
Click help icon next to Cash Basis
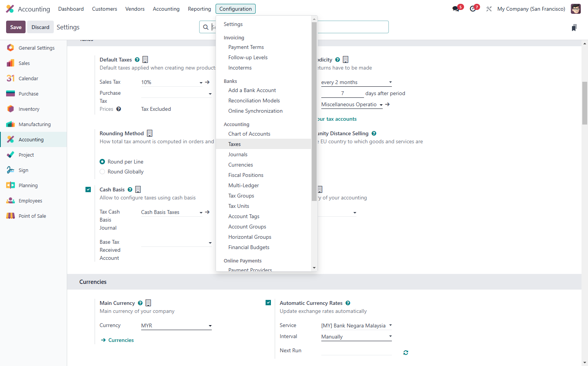click(130, 189)
